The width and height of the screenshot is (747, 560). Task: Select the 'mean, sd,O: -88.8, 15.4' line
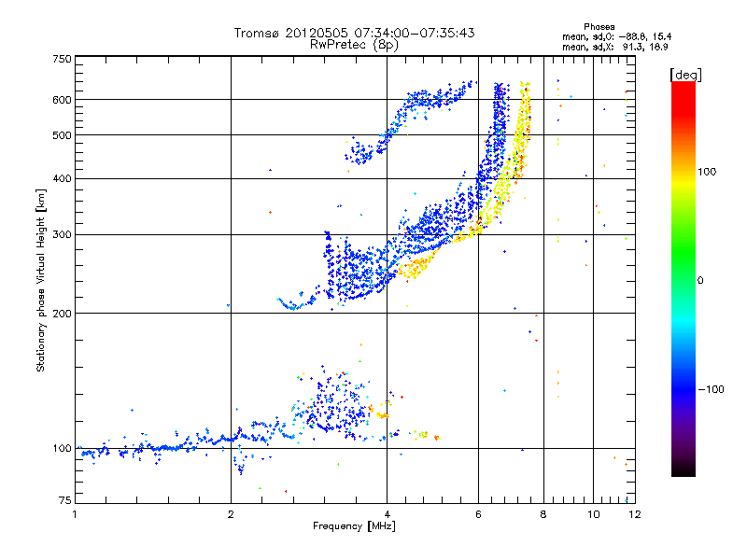617,36
